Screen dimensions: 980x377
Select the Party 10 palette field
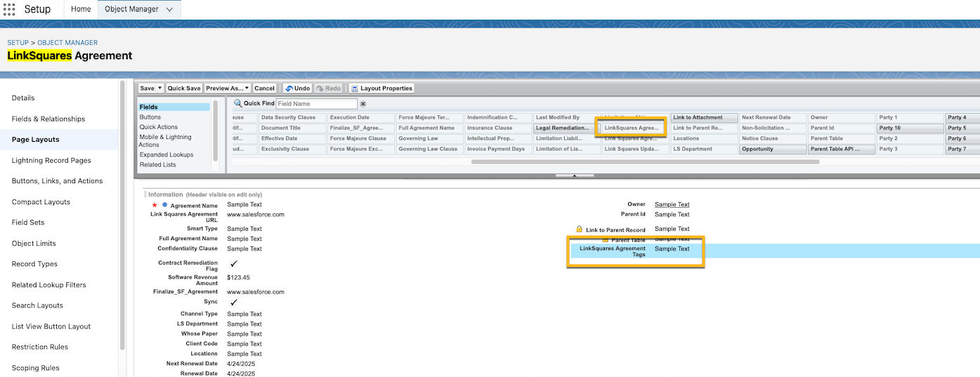point(910,128)
